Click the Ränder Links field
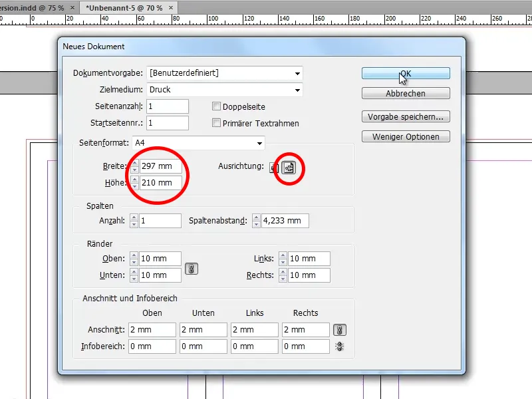 point(309,259)
